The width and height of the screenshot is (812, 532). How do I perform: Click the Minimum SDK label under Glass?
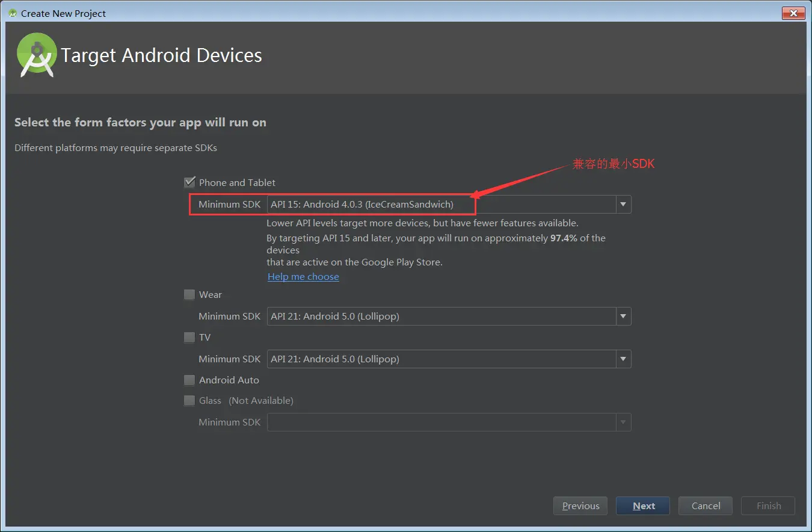pyautogui.click(x=229, y=422)
